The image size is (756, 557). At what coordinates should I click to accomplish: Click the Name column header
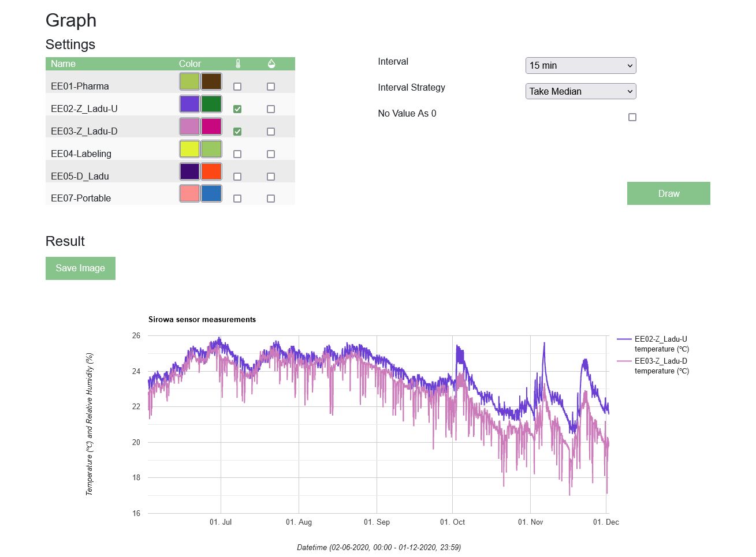[63, 64]
